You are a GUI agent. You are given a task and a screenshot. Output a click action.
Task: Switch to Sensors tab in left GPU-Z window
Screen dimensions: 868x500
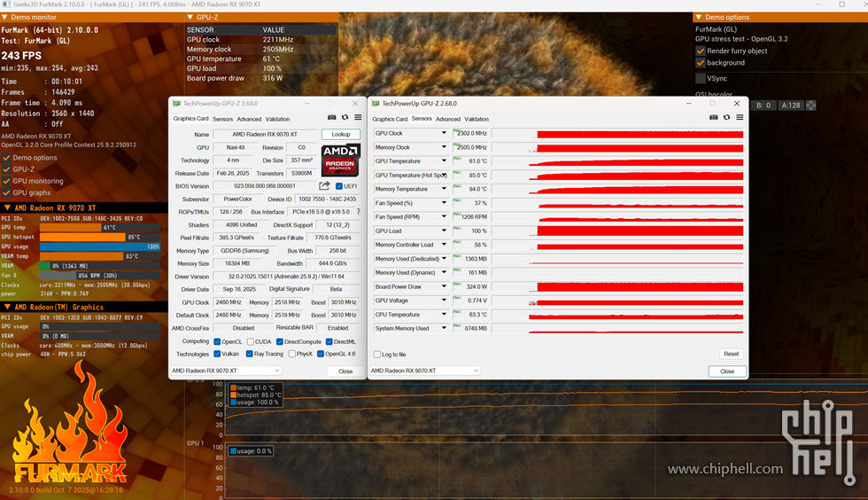222,119
